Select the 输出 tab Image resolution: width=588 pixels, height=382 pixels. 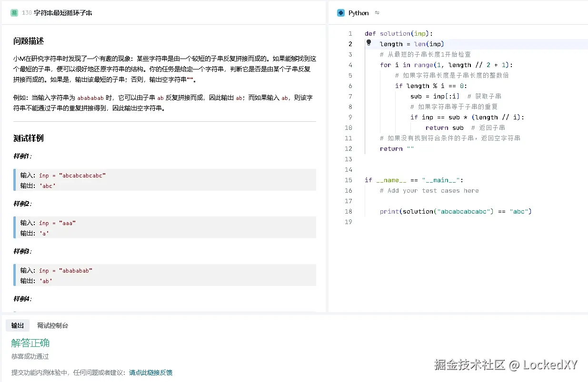[x=17, y=325]
